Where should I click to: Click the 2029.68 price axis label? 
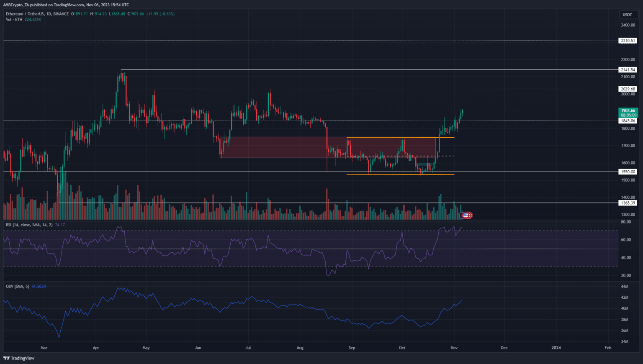coord(628,89)
